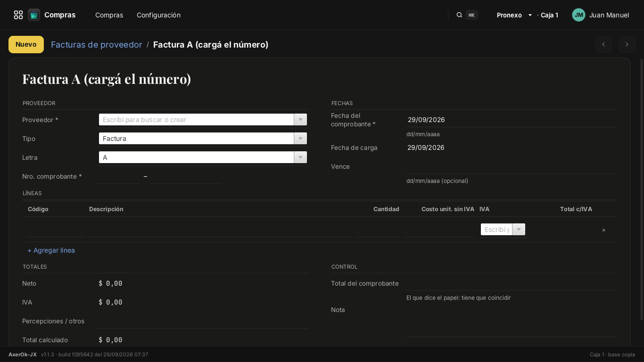This screenshot has height=362, width=644.
Task: Open Juan Manuel's JM avatar
Action: click(579, 15)
